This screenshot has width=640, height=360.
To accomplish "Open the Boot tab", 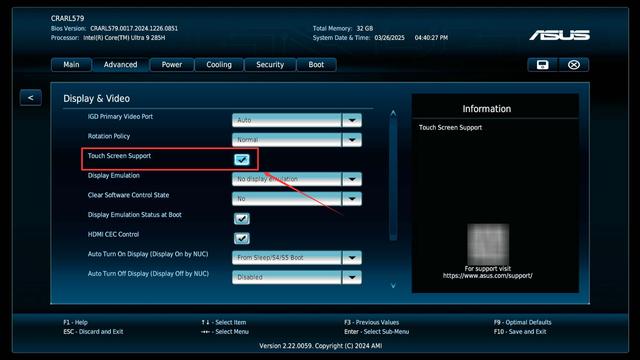I will pos(316,65).
